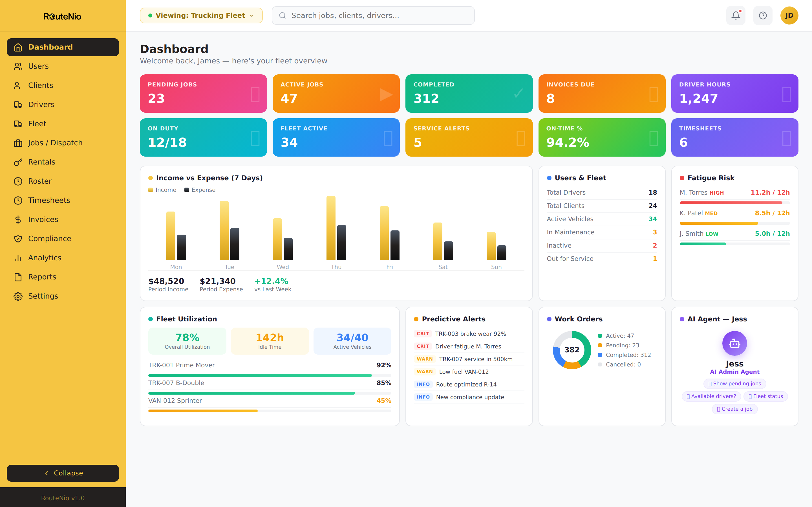Image resolution: width=812 pixels, height=507 pixels.
Task: Toggle the Expense series in chart legend
Action: pos(200,190)
